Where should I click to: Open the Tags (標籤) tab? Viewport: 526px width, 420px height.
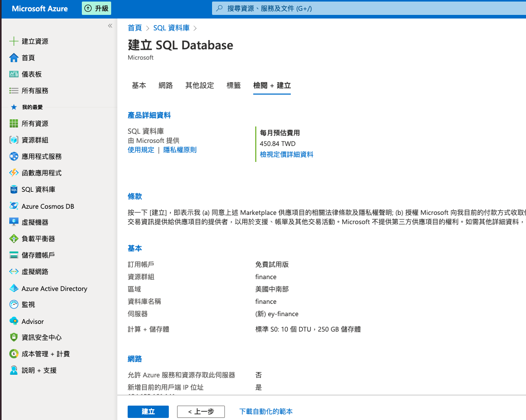click(234, 85)
